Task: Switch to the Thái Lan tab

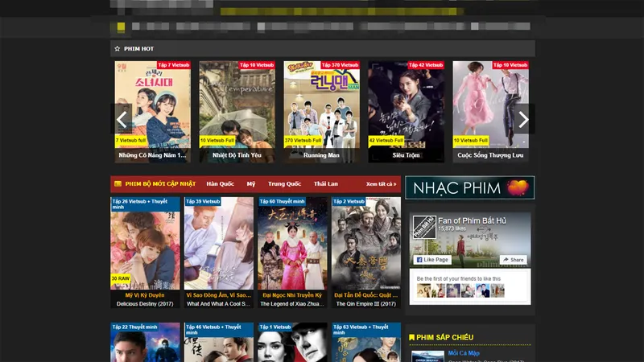Action: (x=326, y=184)
